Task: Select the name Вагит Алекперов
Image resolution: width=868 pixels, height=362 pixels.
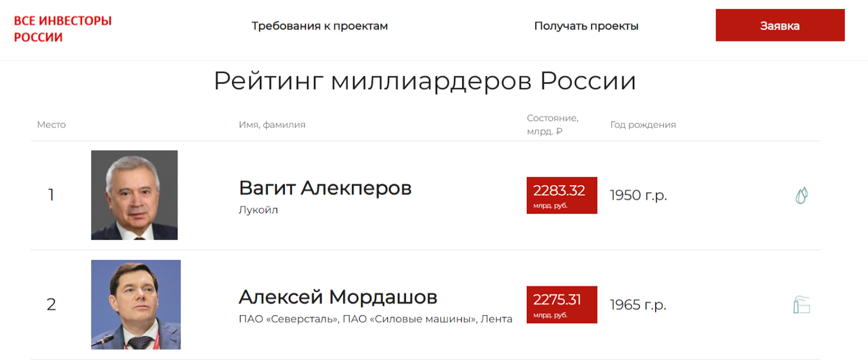Action: [325, 188]
